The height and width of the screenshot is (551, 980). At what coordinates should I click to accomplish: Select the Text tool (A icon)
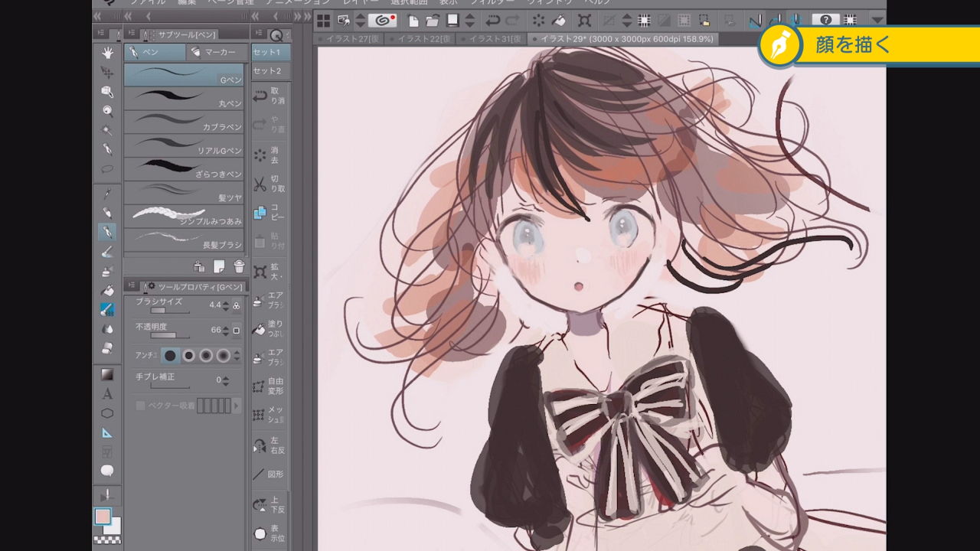tap(107, 394)
